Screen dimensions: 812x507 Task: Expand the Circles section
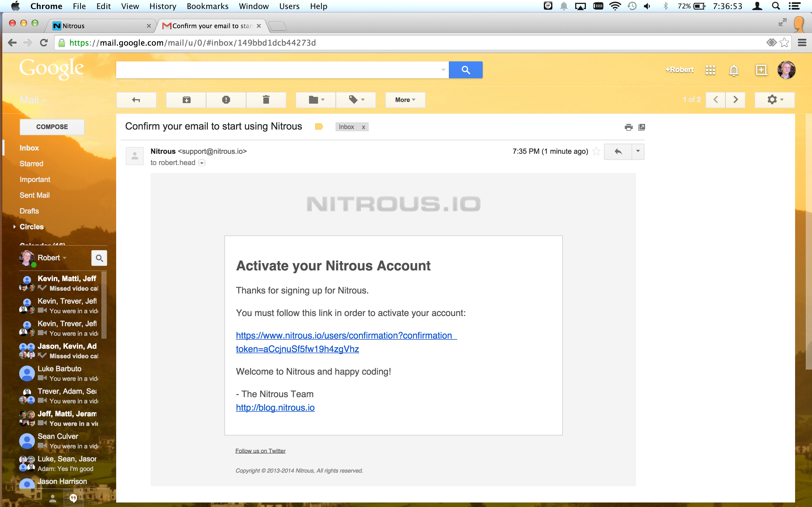[x=14, y=227]
